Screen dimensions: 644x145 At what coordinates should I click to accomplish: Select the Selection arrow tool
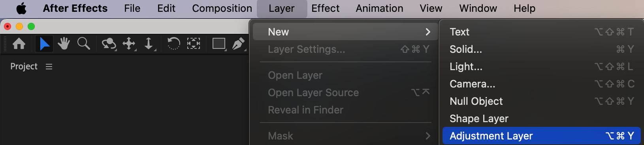[x=44, y=43]
